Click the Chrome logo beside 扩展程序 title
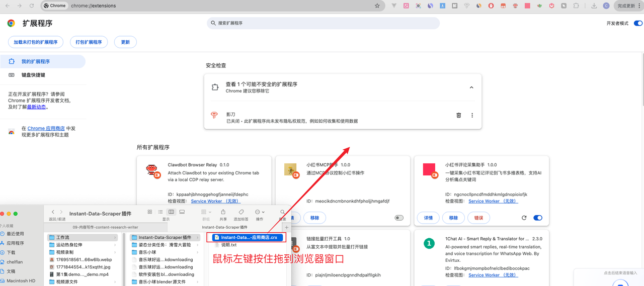The width and height of the screenshot is (644, 286). coord(11,23)
